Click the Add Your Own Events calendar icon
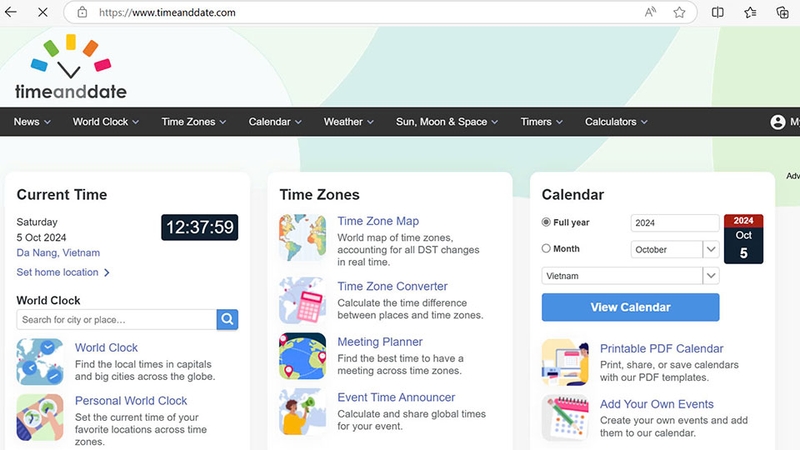 coord(565,418)
